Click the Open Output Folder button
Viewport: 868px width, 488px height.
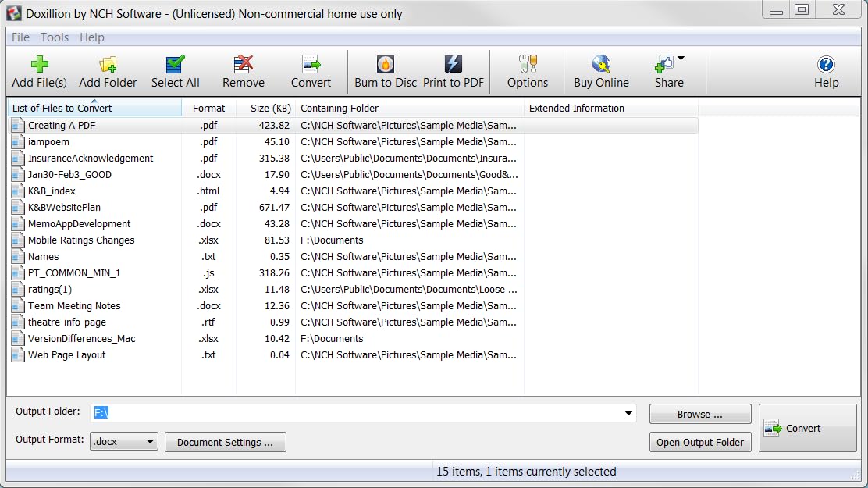tap(700, 442)
